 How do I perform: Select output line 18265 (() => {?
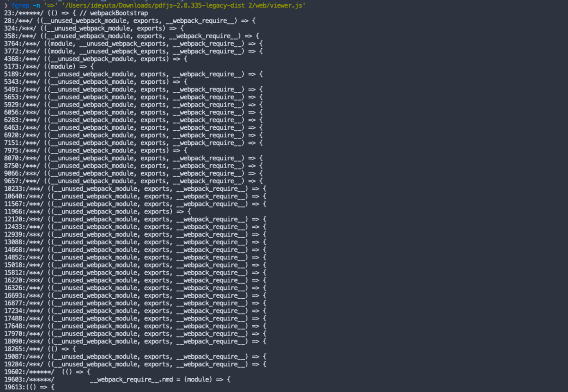[x=40, y=349]
